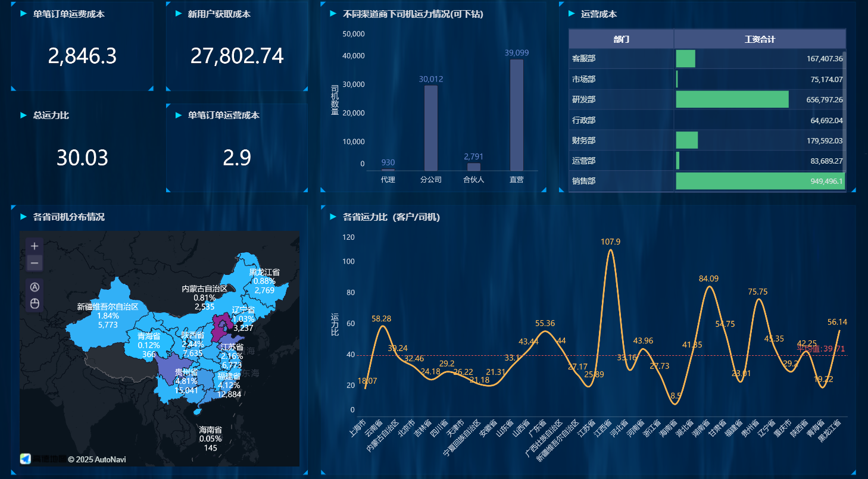Click the 江西省 x-axis label
This screenshot has height=479, width=868.
pyautogui.click(x=604, y=430)
